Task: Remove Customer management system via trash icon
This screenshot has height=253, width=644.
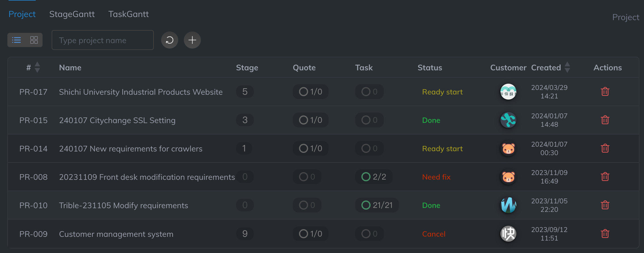Action: [x=605, y=234]
